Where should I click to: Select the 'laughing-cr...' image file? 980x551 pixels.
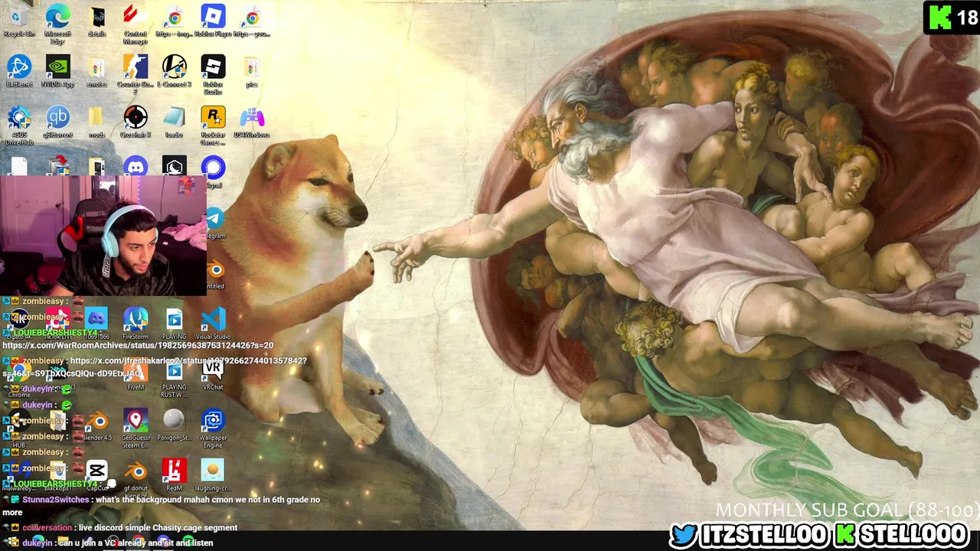pyautogui.click(x=213, y=476)
